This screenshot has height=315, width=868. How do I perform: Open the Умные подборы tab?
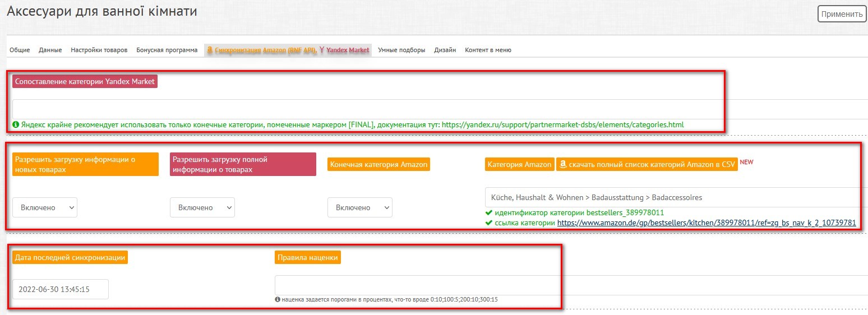click(x=401, y=50)
